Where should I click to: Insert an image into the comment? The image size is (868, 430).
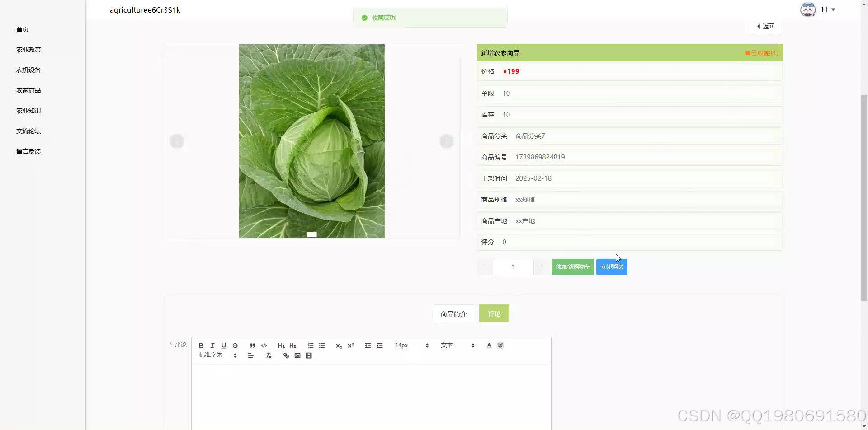[297, 355]
